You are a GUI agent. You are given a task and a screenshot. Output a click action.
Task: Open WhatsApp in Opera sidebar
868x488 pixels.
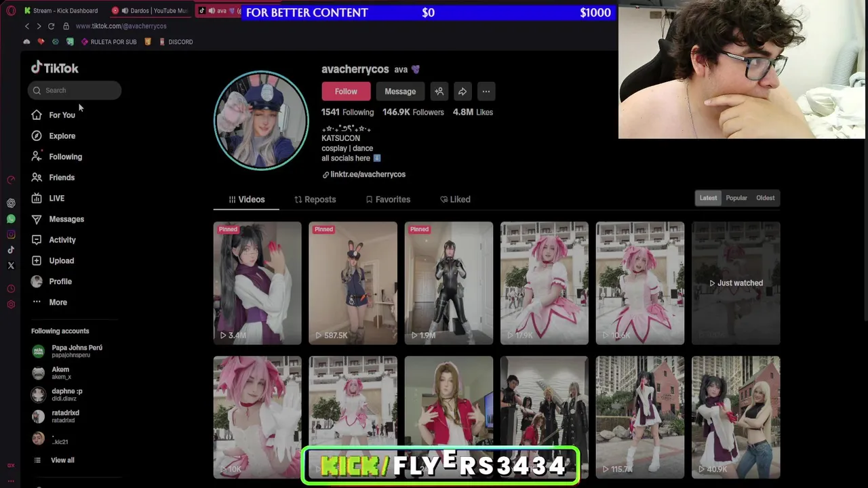pos(11,219)
